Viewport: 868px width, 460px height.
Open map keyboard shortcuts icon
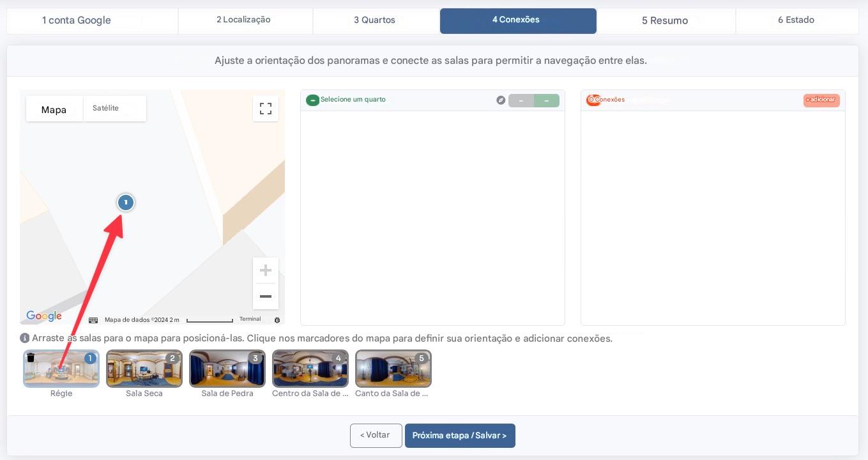click(x=93, y=319)
